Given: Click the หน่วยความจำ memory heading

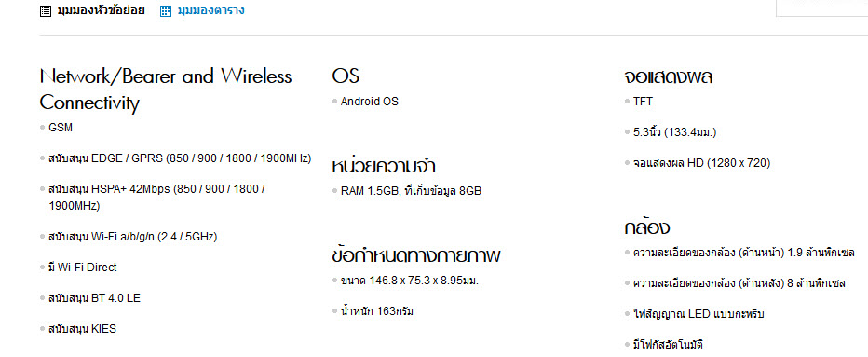Looking at the screenshot, I should (x=387, y=165).
